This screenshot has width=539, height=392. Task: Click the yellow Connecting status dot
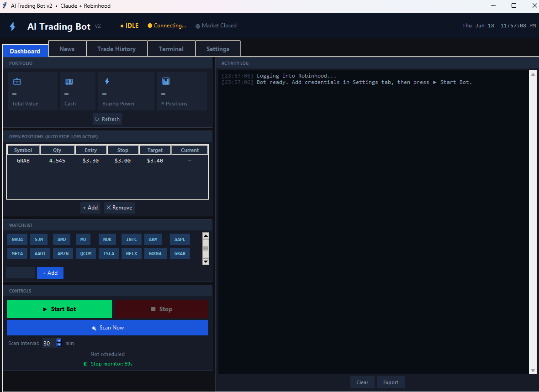click(x=150, y=26)
